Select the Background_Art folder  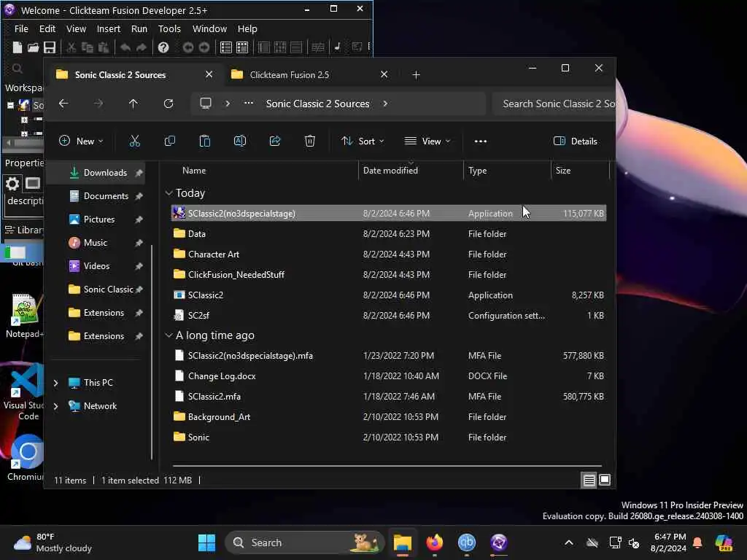[x=389, y=416]
